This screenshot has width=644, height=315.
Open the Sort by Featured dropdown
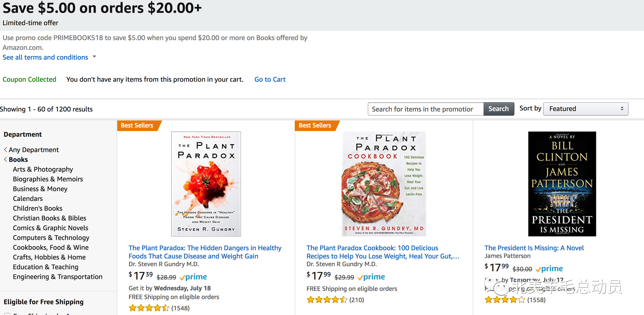586,109
